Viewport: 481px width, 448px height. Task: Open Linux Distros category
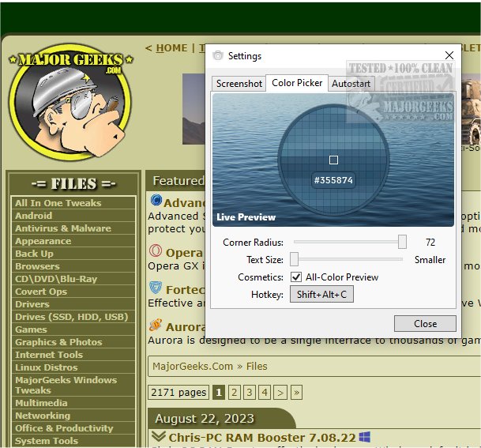(46, 367)
